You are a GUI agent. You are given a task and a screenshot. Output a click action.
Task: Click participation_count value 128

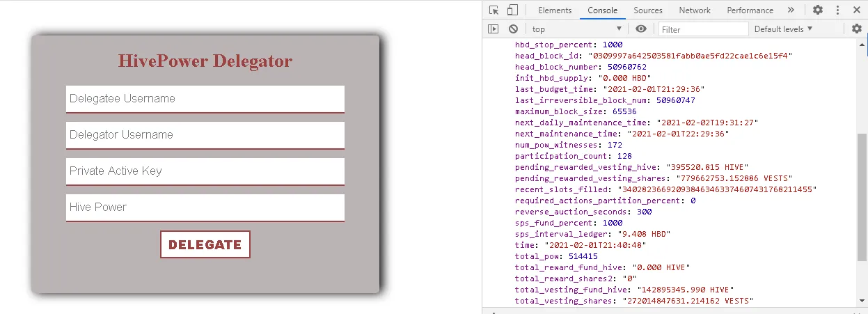(x=624, y=156)
